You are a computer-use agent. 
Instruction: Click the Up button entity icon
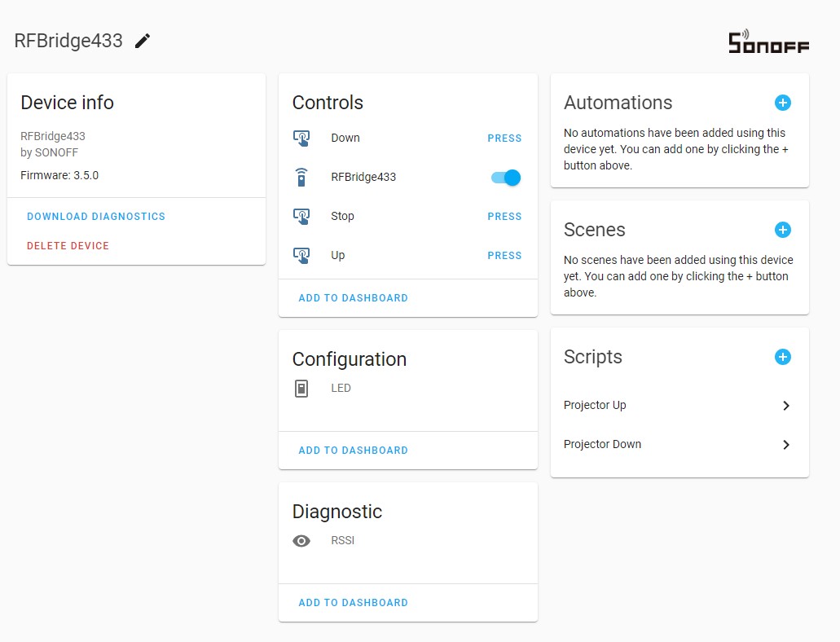point(301,256)
